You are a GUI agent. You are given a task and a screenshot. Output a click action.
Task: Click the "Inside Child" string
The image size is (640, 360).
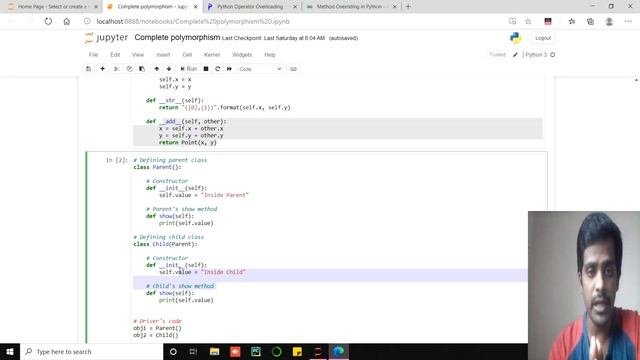pyautogui.click(x=223, y=272)
